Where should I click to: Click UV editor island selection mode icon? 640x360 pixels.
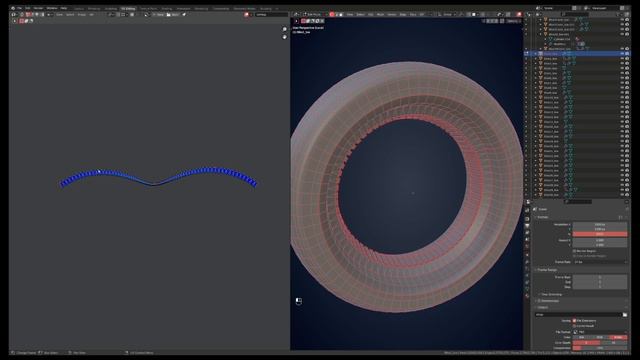(42, 14)
